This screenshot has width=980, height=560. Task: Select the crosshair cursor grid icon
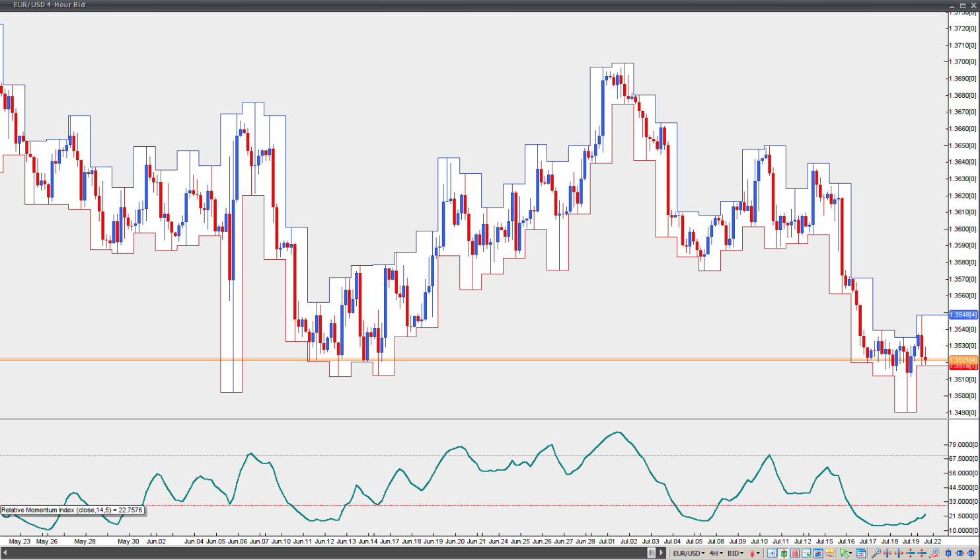[806, 553]
